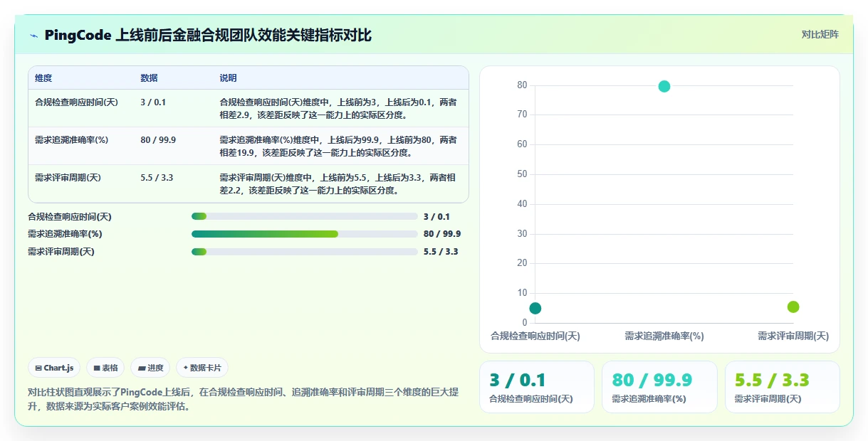This screenshot has width=868, height=441.
Task: Click the lightning icon beside the PingCode title
Action: (x=33, y=36)
